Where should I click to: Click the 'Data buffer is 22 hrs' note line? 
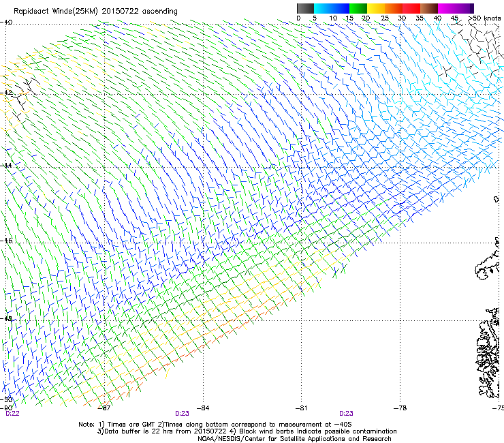point(247,431)
